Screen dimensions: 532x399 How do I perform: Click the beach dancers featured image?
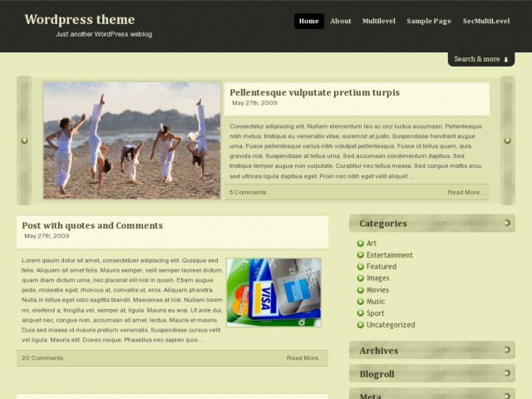point(131,140)
